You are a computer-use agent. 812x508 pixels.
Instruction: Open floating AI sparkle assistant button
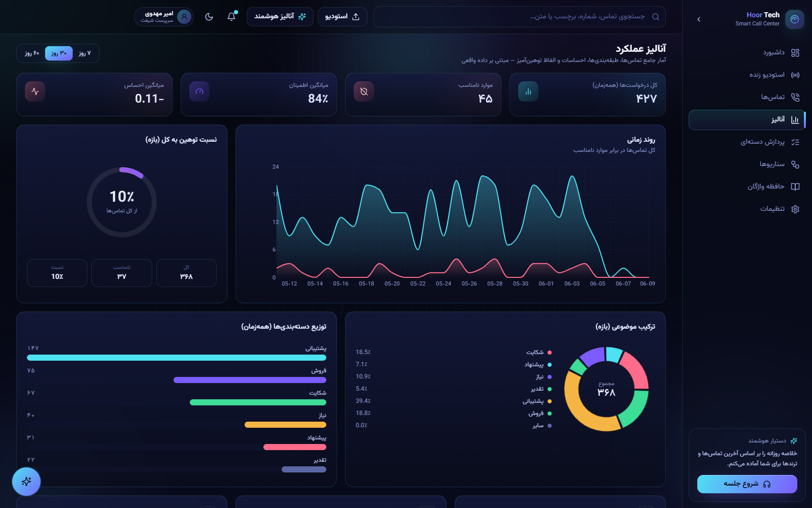pyautogui.click(x=26, y=482)
